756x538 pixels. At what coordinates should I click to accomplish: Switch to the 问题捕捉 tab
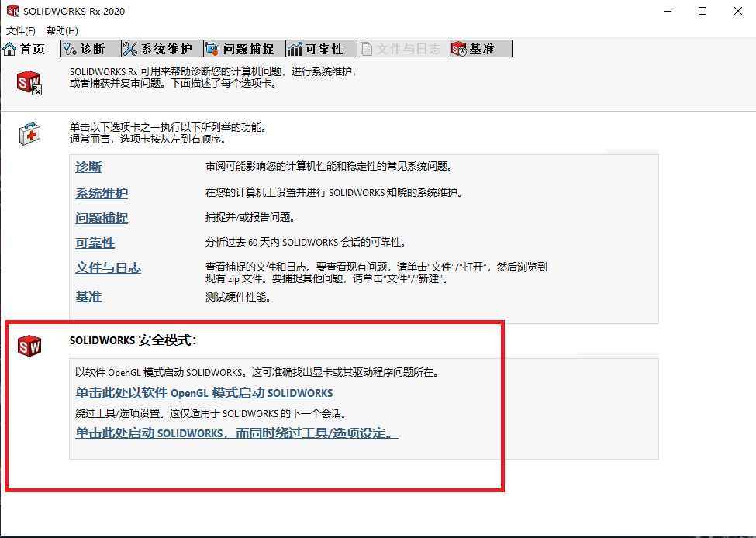[x=244, y=49]
